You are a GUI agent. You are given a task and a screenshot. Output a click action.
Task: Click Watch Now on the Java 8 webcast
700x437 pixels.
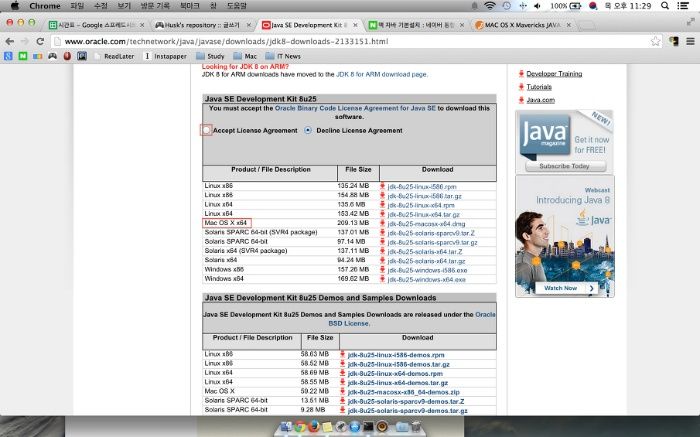tap(566, 288)
